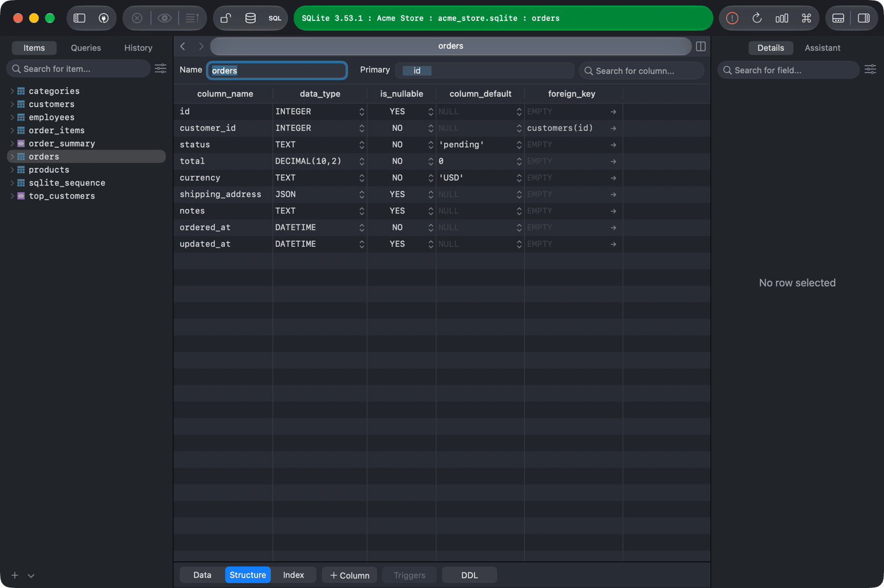This screenshot has width=884, height=588.
Task: Expand the customers table tree item
Action: 12,104
